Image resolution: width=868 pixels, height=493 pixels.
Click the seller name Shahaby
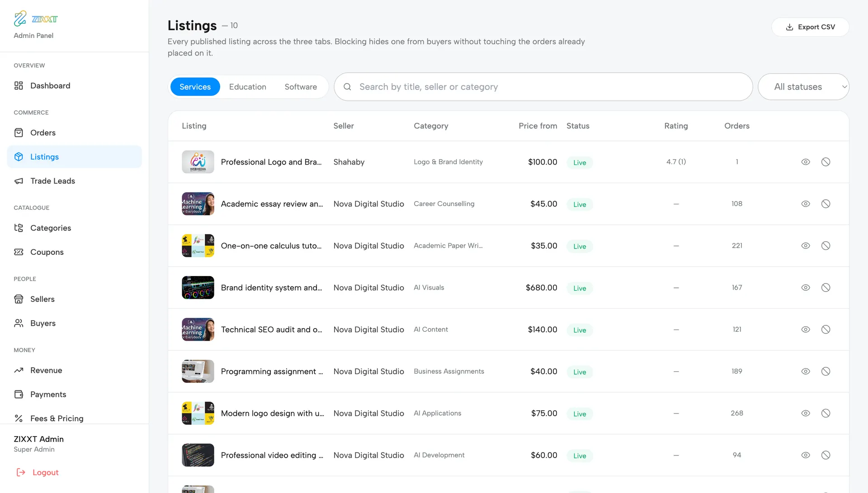(349, 162)
